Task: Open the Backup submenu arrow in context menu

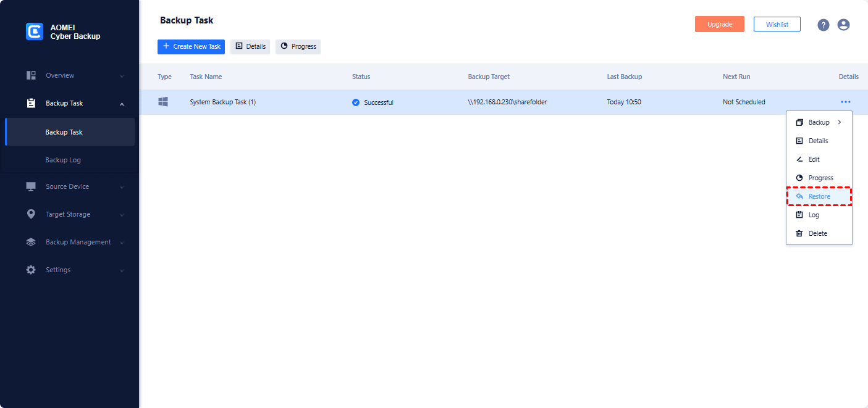Action: (840, 122)
